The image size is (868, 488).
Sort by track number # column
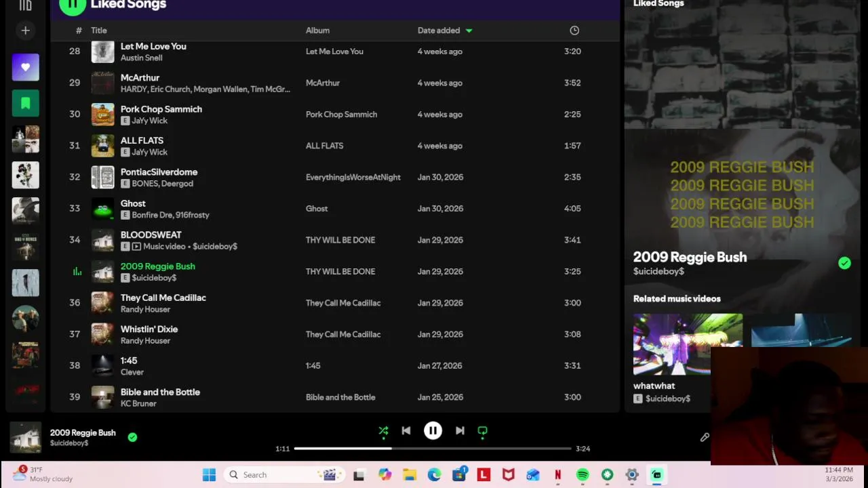coord(79,30)
